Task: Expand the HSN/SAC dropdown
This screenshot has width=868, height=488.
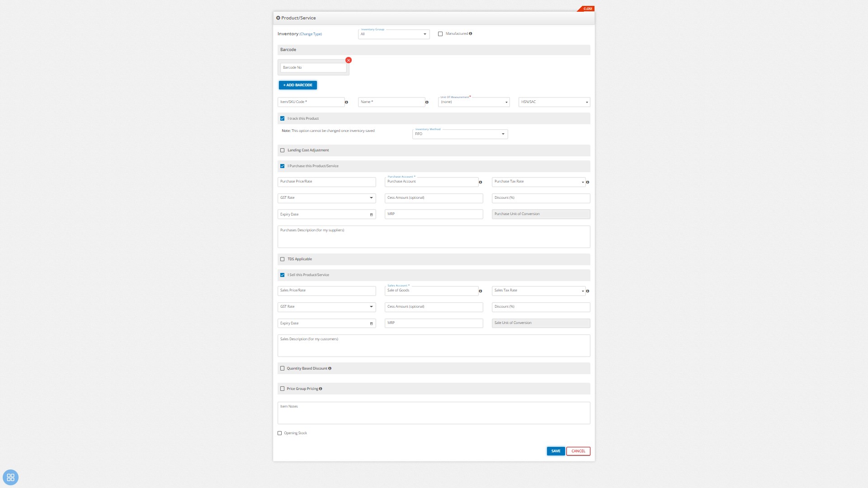Action: pos(554,102)
